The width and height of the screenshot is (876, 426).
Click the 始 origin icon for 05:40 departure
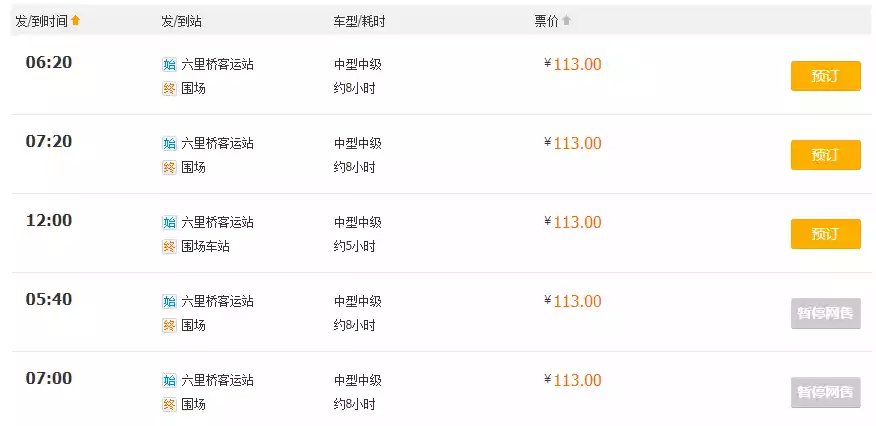point(169,301)
